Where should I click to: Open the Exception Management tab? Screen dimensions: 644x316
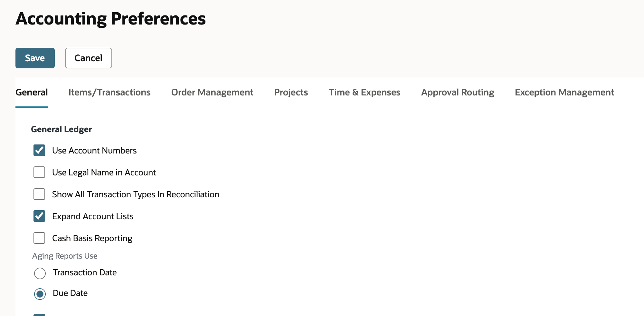click(564, 92)
